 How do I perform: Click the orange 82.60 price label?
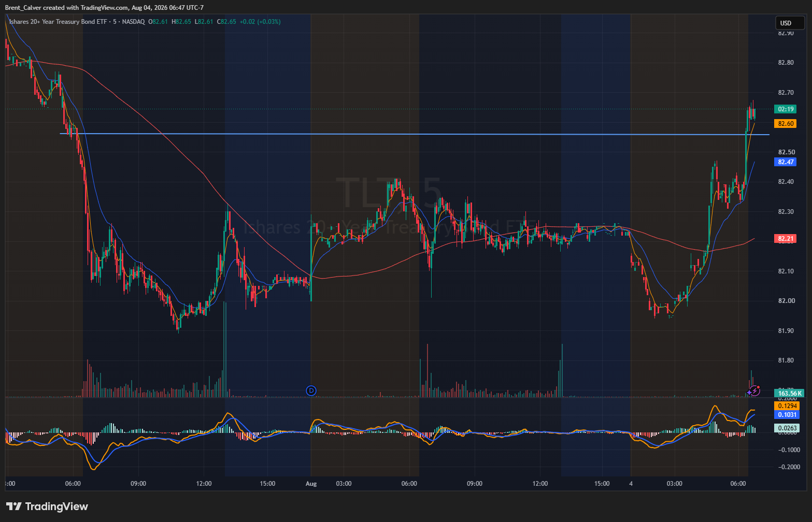tap(785, 124)
